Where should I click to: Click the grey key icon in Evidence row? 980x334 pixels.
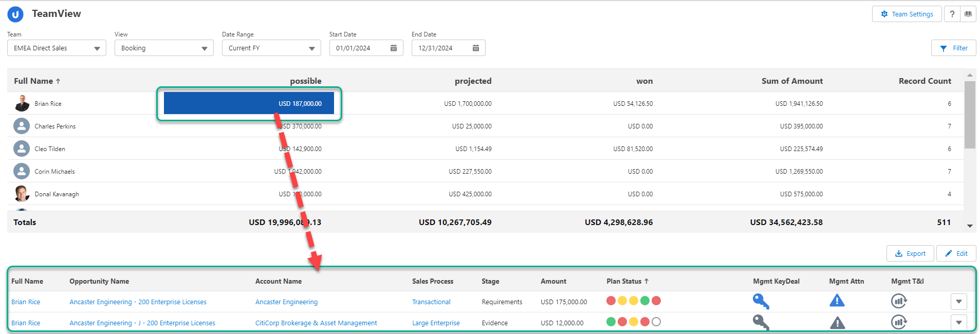(x=761, y=322)
